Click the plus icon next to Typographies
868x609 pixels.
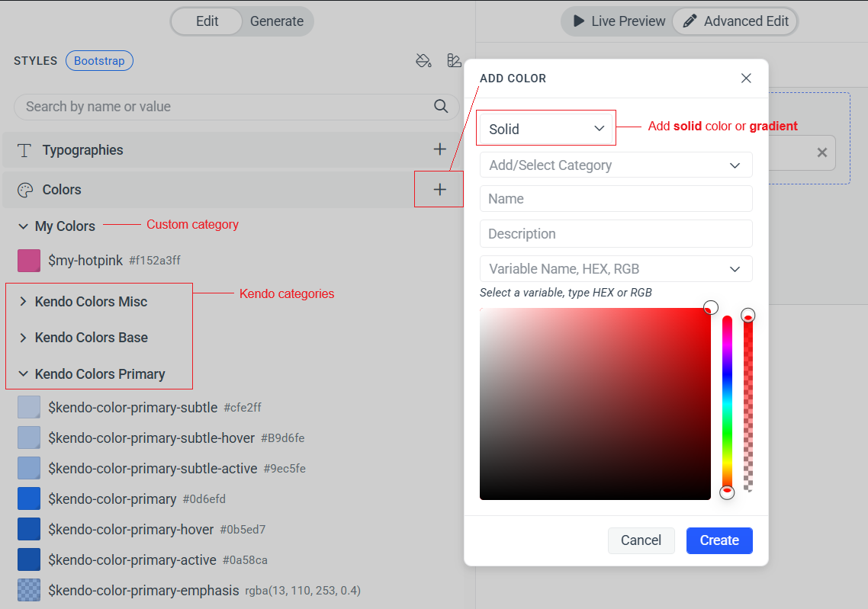[x=440, y=149]
